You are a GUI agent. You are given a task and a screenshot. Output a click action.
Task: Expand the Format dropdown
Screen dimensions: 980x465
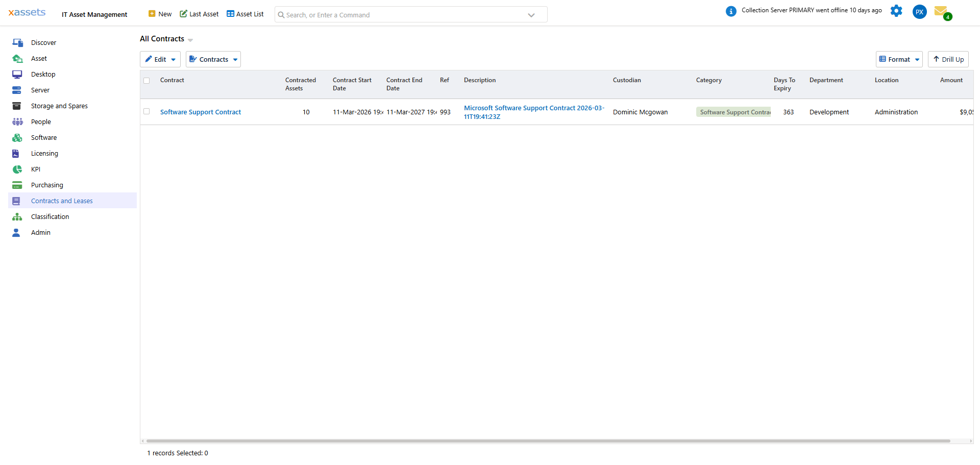(899, 60)
